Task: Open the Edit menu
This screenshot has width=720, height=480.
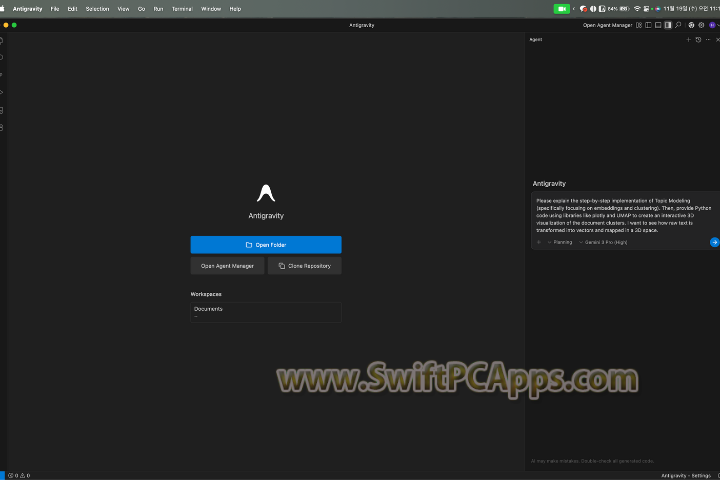Action: click(x=72, y=9)
